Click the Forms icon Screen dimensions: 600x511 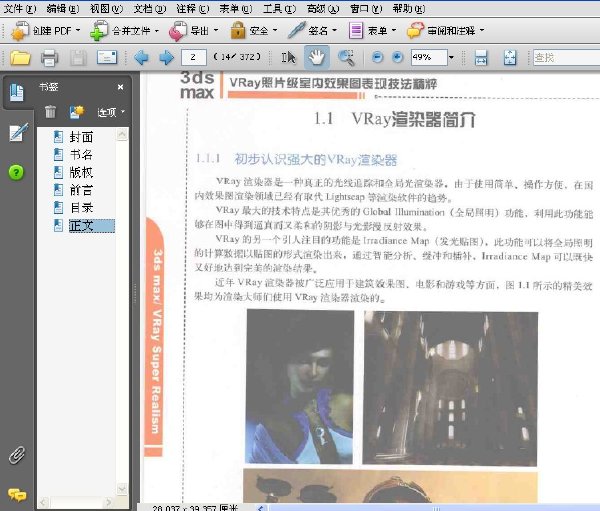pos(356,31)
